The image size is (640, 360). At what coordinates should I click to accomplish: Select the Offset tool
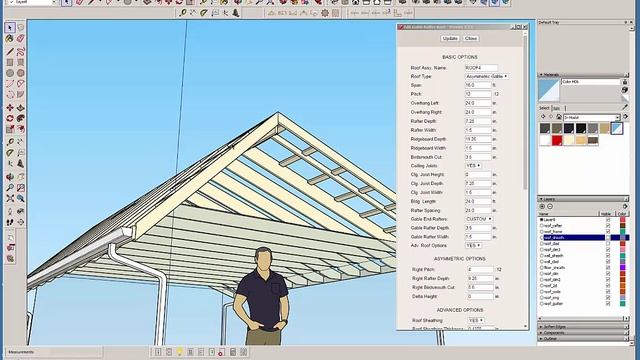[21, 129]
